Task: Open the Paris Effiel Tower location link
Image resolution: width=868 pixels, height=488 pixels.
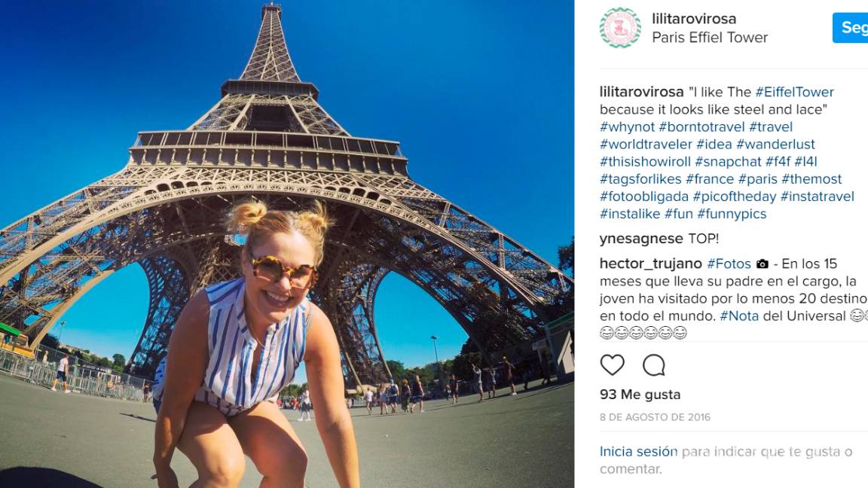Action: (710, 37)
